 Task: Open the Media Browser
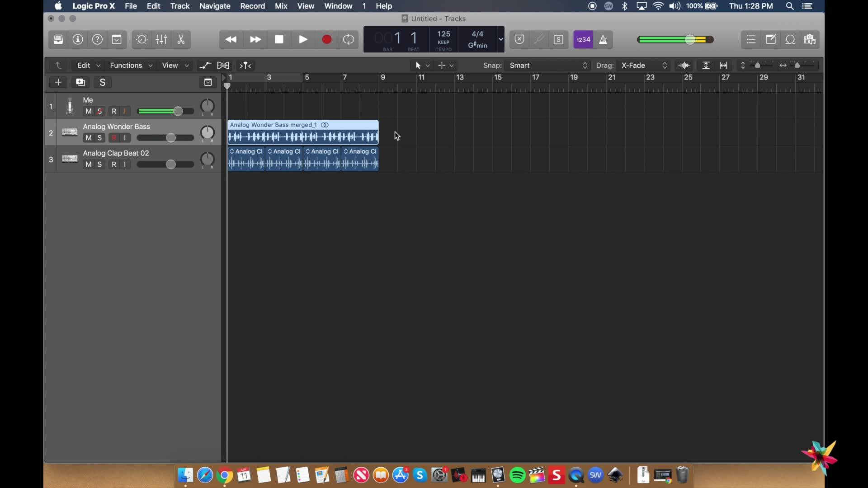pyautogui.click(x=810, y=40)
